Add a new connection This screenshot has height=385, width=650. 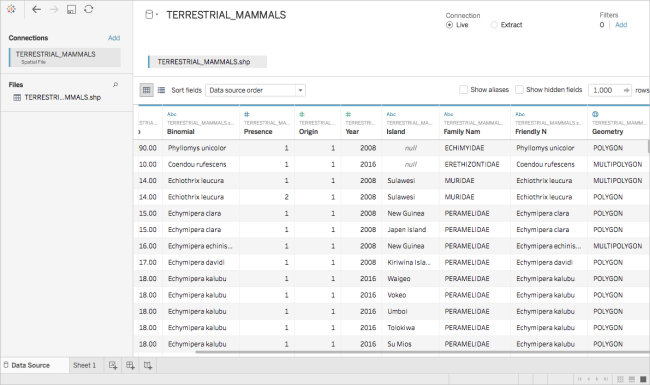[114, 38]
